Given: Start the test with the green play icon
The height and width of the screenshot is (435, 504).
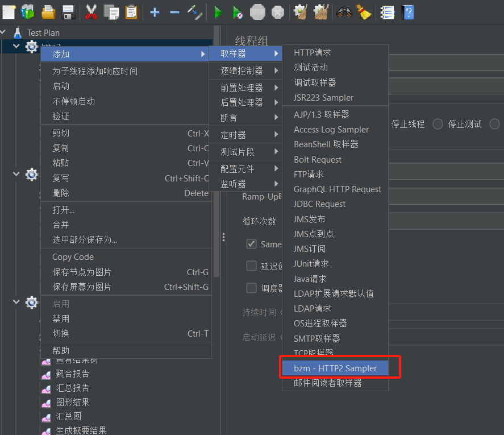Looking at the screenshot, I should click(x=219, y=13).
